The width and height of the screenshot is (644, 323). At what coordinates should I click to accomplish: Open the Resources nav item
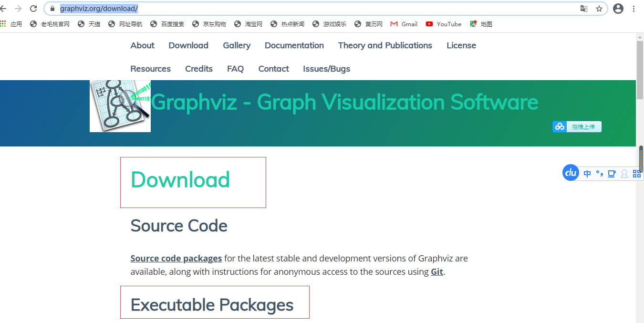[151, 69]
